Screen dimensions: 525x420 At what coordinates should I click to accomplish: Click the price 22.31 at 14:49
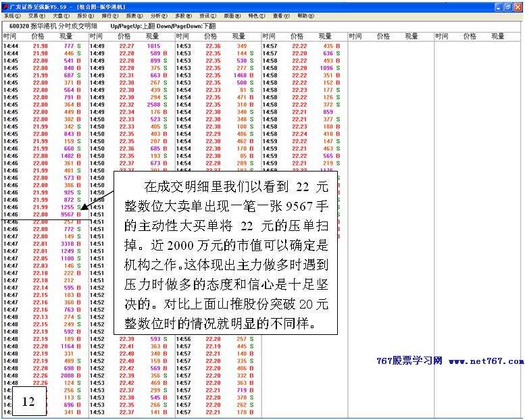[127, 76]
